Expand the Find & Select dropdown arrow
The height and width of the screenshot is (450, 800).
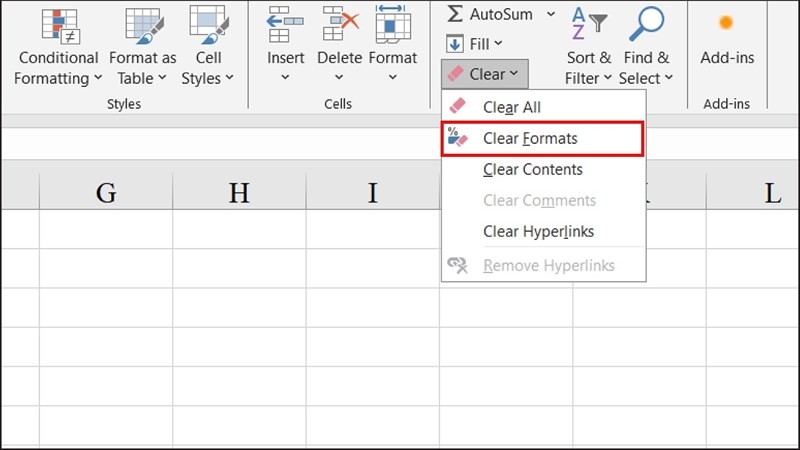(668, 78)
